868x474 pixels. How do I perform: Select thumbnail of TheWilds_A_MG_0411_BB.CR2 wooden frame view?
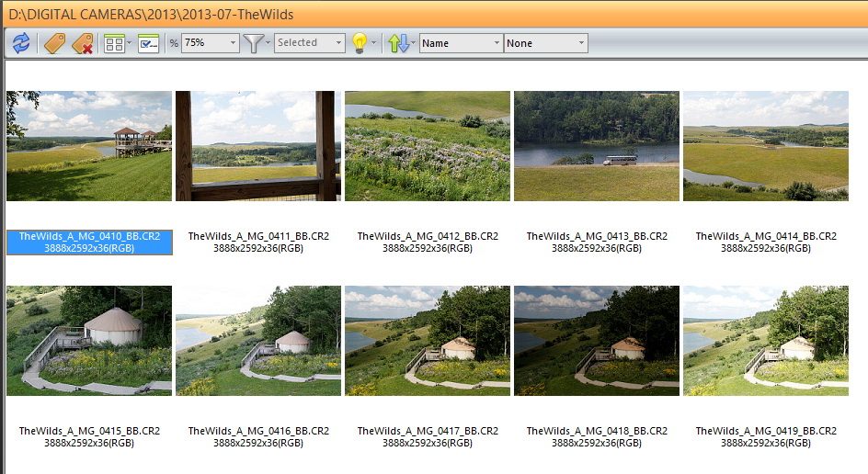(258, 146)
